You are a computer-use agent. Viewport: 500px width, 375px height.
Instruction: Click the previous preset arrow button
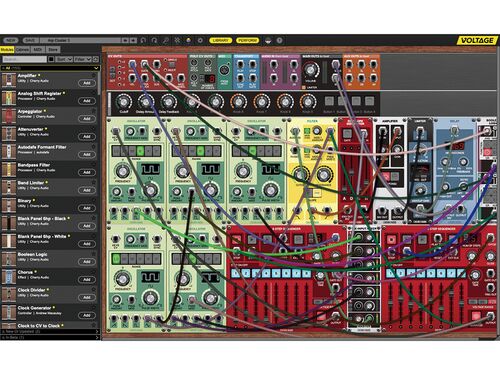pyautogui.click(x=125, y=40)
